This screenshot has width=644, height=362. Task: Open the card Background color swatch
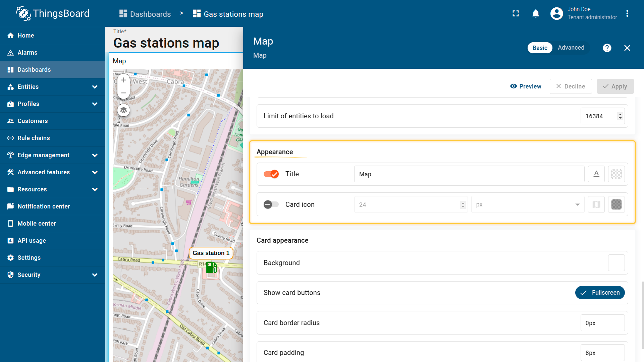coord(616,263)
